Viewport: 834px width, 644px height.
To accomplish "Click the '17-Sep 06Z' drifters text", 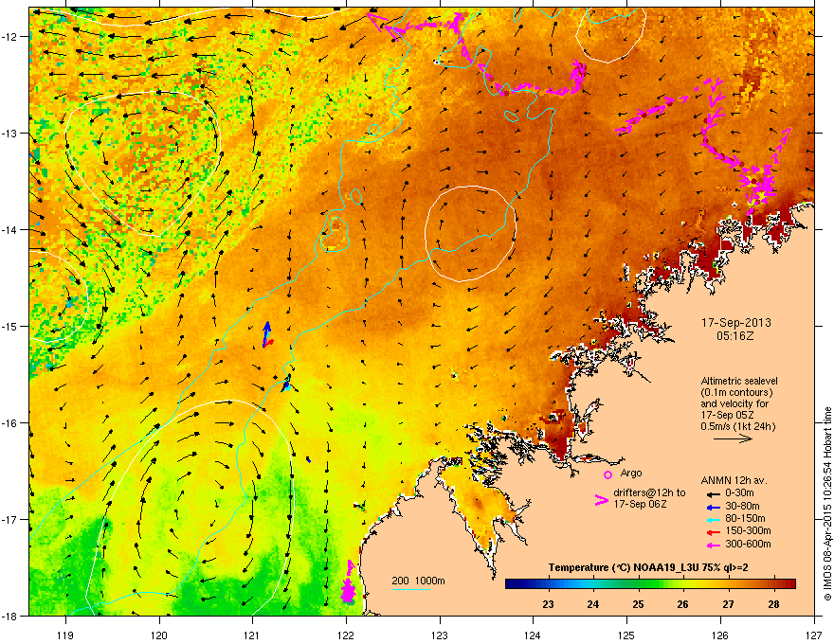I will point(640,504).
